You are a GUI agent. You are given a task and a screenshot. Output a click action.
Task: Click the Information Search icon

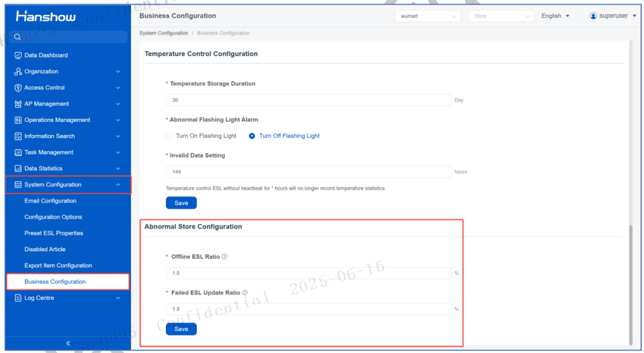click(x=18, y=136)
